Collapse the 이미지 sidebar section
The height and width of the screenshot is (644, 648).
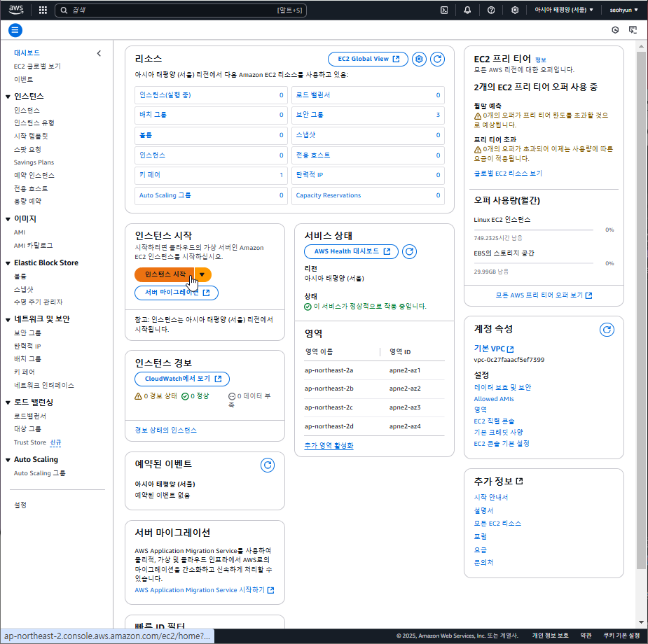[8, 219]
